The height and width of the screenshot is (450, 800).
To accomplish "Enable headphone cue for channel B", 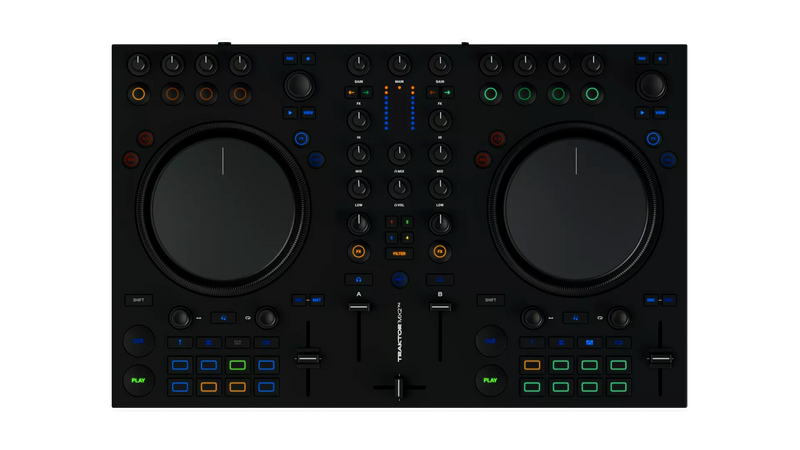I will pyautogui.click(x=440, y=280).
